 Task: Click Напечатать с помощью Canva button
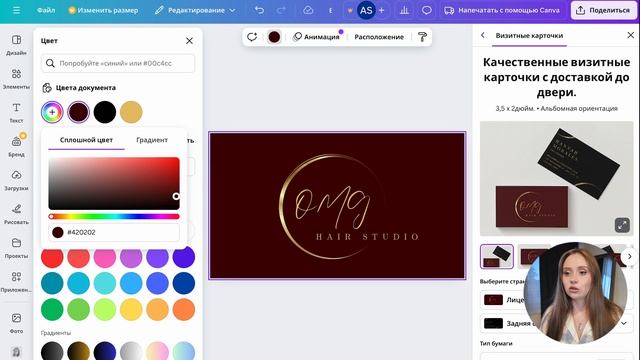point(502,10)
